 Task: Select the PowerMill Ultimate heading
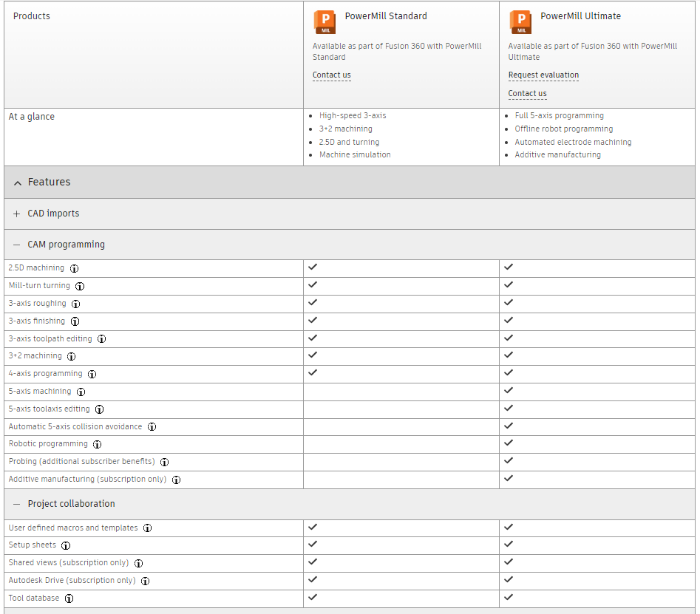tap(580, 16)
